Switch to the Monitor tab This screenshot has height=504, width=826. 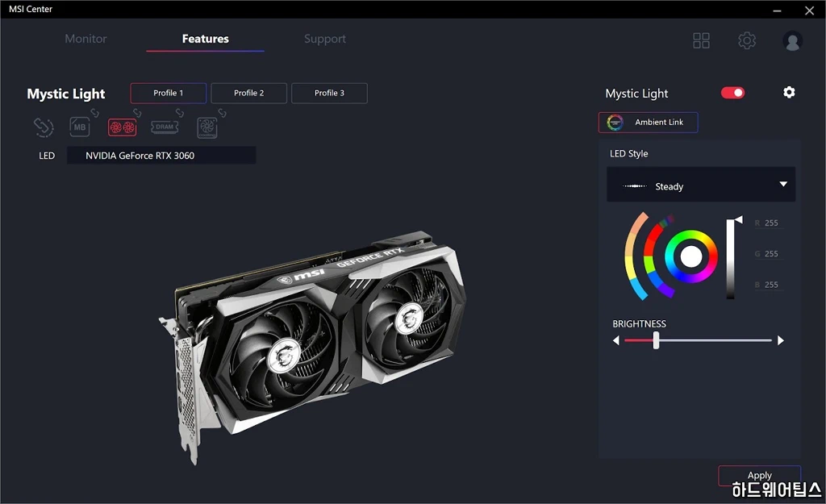point(86,39)
